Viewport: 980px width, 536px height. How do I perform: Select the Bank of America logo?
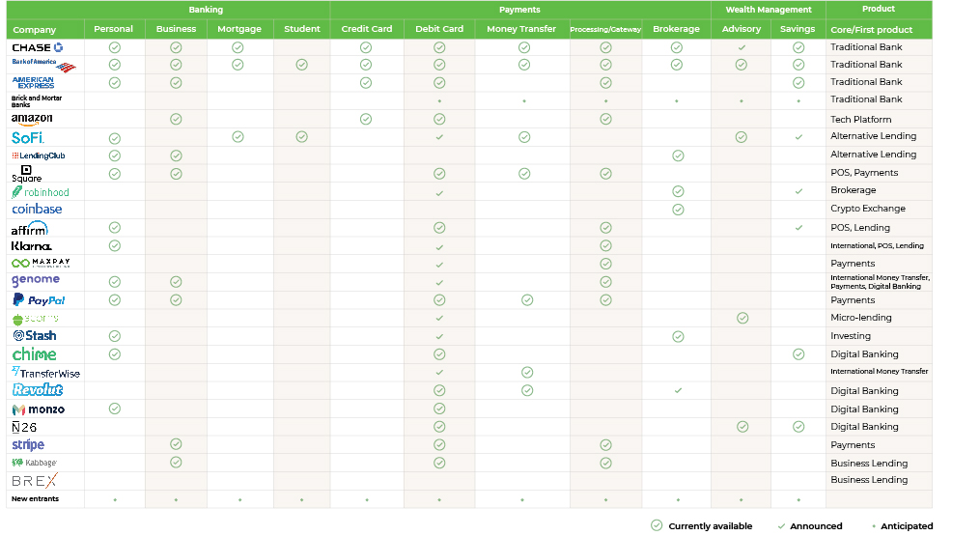[43, 65]
